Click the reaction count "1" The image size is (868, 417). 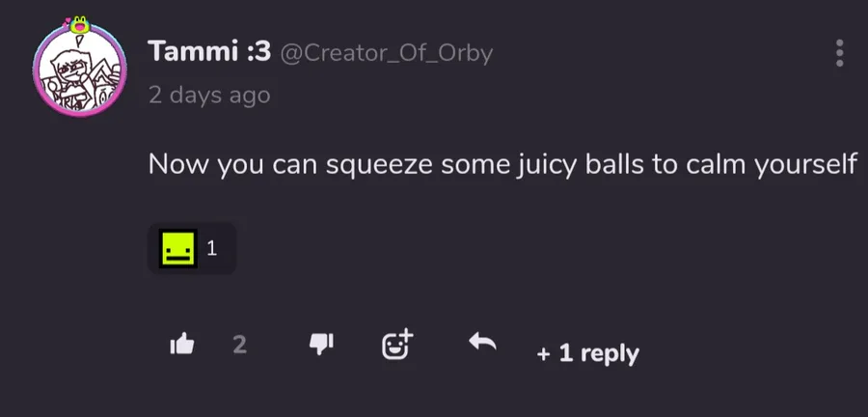click(211, 249)
